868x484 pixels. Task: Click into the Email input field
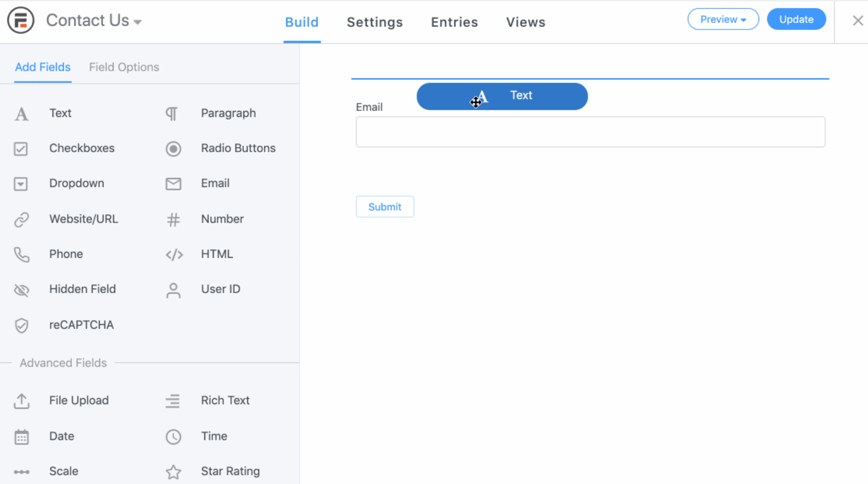point(590,132)
